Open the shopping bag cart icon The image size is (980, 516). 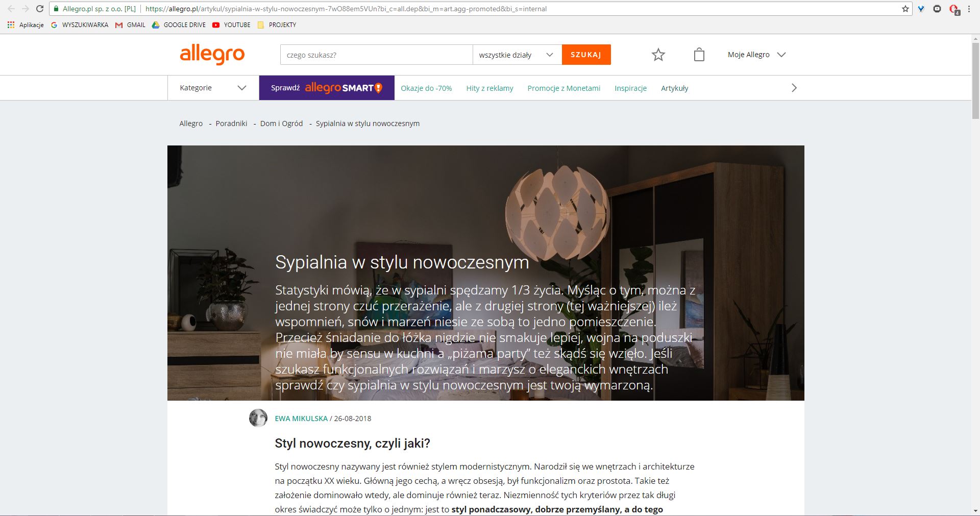coord(699,55)
